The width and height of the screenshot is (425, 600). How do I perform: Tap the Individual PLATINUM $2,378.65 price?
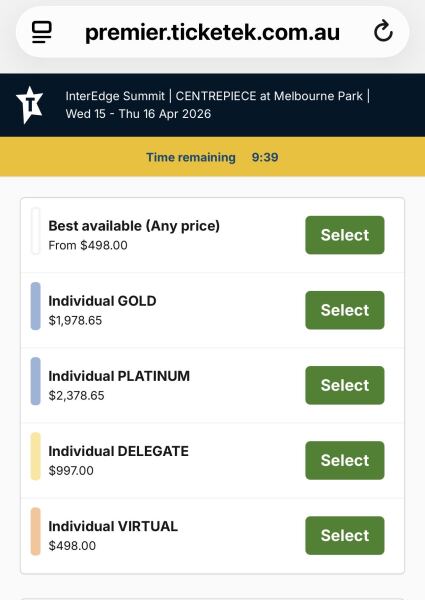[76, 395]
